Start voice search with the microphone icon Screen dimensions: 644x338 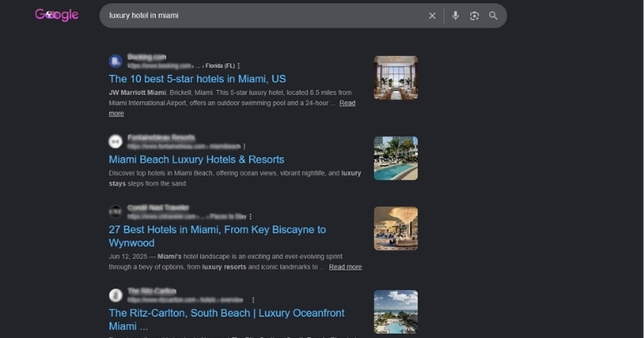click(455, 16)
